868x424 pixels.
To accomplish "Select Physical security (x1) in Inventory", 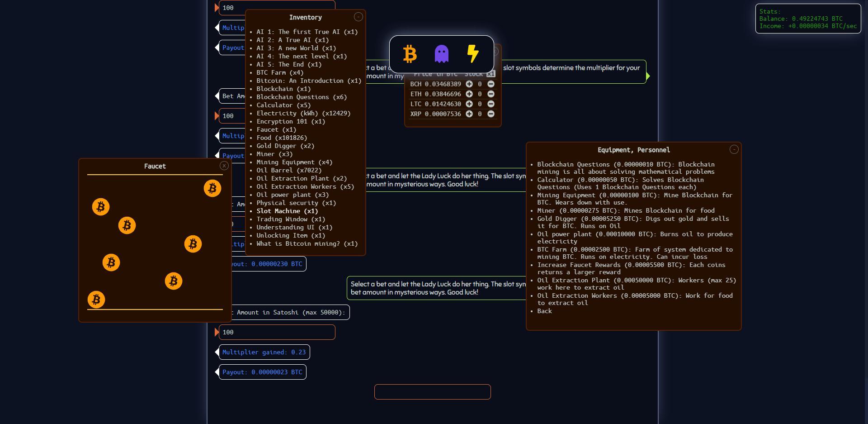I will 296,203.
